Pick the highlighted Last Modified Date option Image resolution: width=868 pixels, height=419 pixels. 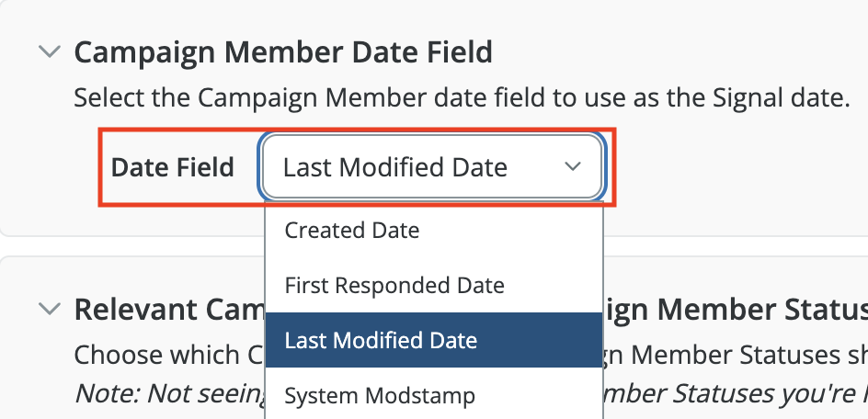tap(381, 340)
